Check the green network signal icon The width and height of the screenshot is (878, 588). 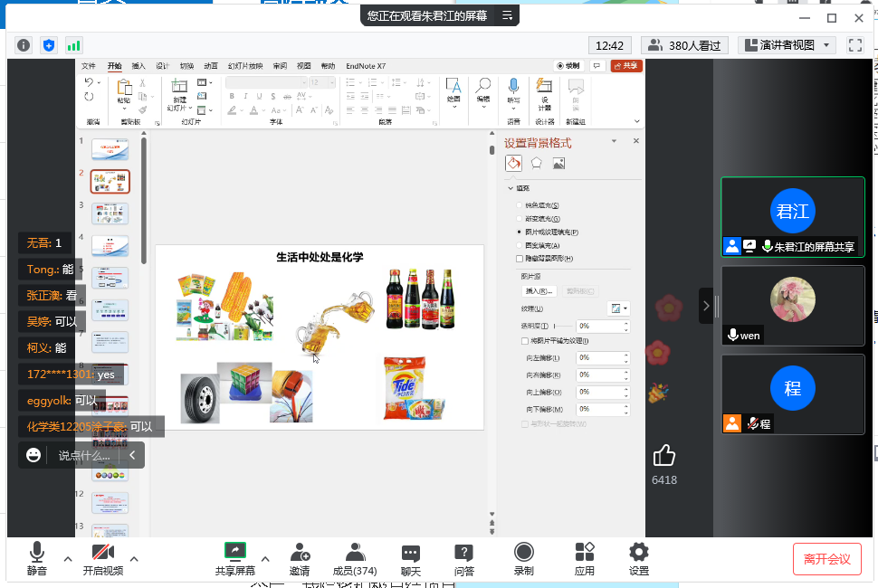click(x=73, y=45)
